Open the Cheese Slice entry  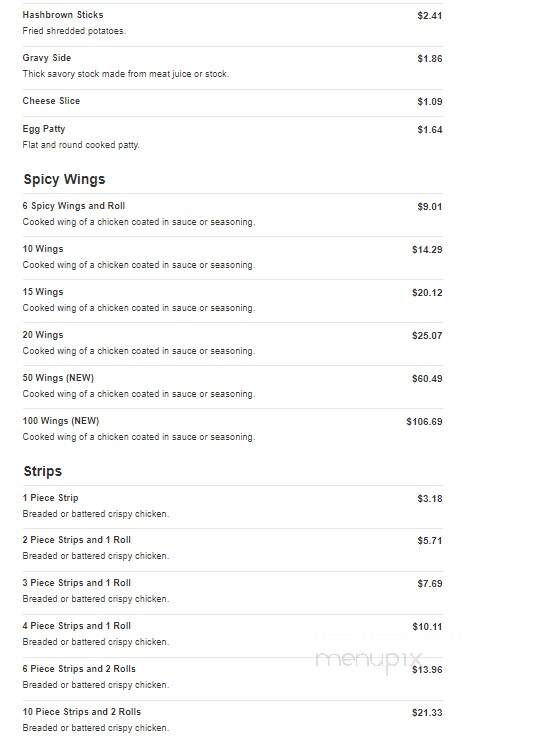pos(232,103)
